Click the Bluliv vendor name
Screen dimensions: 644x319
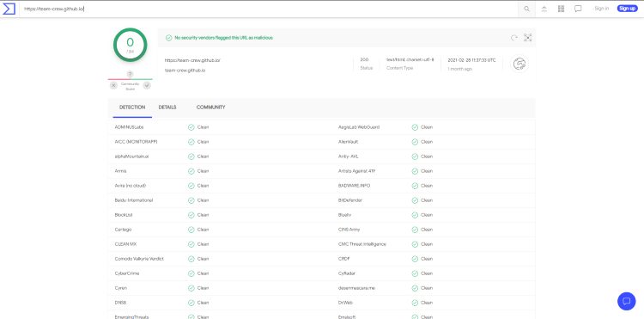pyautogui.click(x=344, y=215)
